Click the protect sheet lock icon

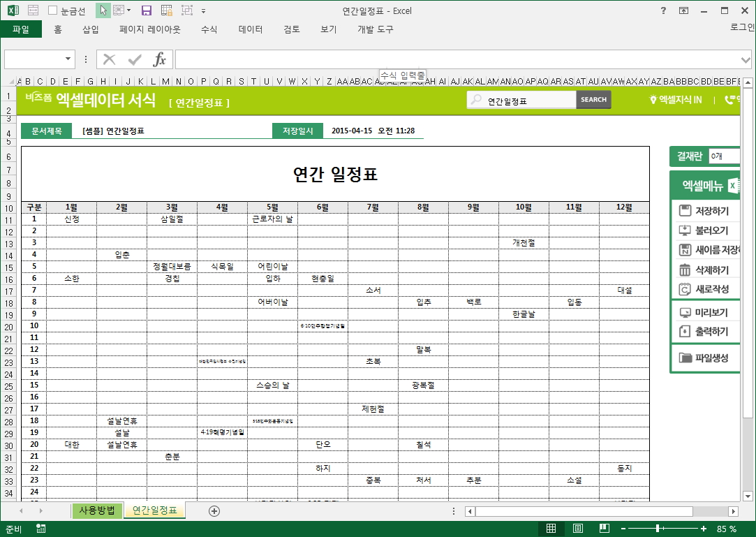(x=166, y=10)
